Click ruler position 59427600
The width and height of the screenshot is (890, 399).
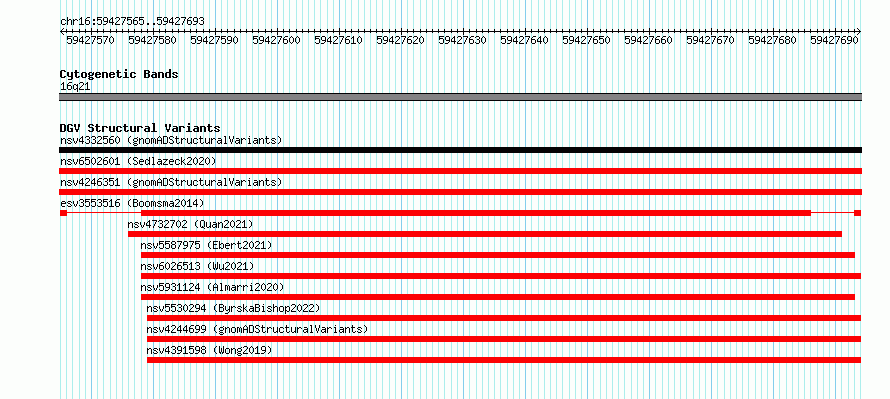pos(276,40)
